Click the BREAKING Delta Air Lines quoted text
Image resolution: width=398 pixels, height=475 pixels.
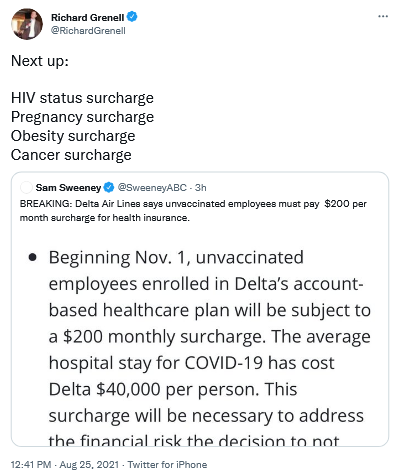tap(193, 211)
